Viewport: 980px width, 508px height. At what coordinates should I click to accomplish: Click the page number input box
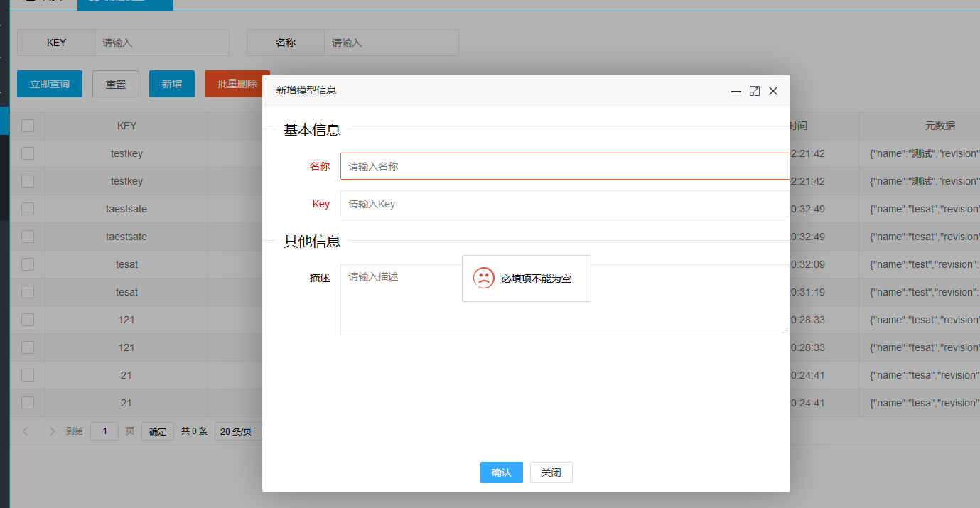click(104, 431)
